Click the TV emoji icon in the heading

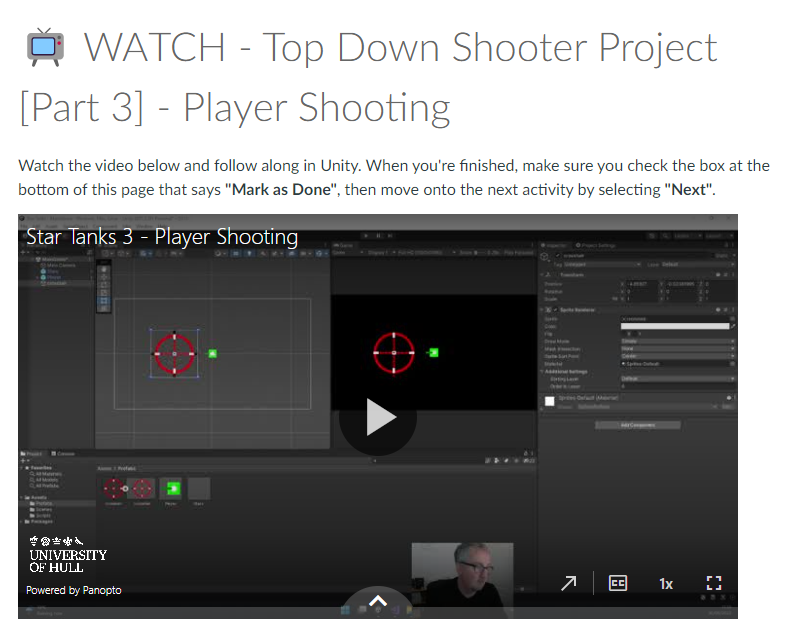[43, 48]
